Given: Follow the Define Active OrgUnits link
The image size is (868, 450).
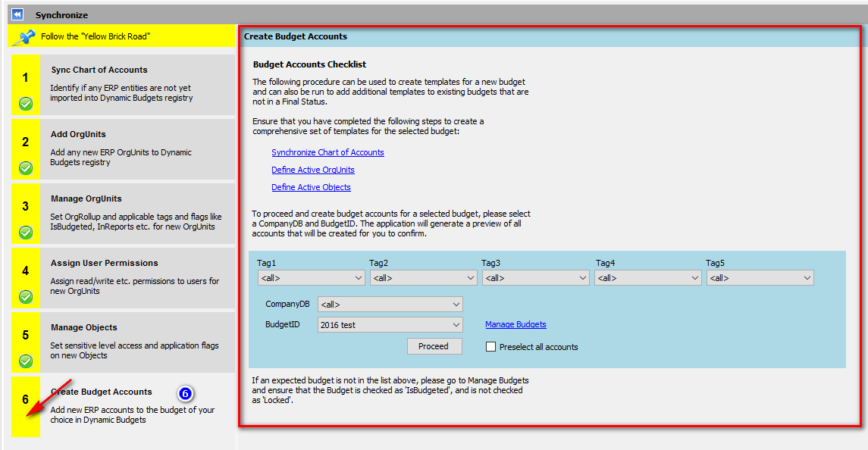Looking at the screenshot, I should click(x=313, y=170).
